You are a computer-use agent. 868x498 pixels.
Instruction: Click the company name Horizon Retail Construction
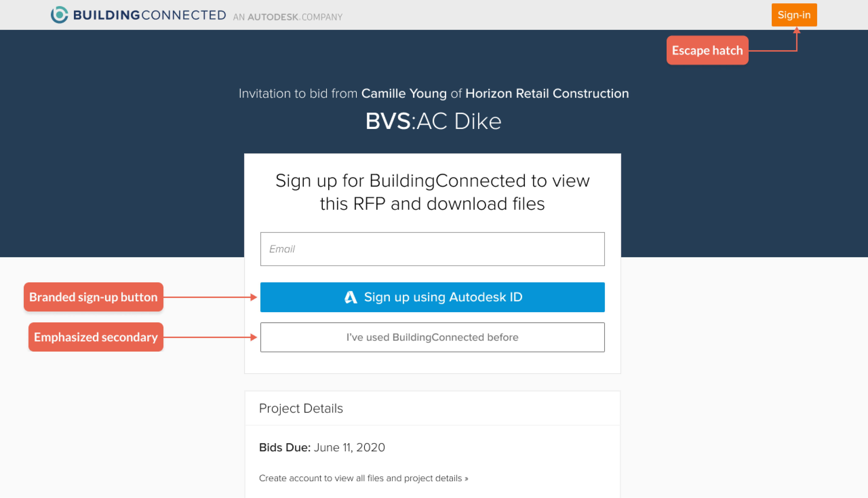click(547, 93)
